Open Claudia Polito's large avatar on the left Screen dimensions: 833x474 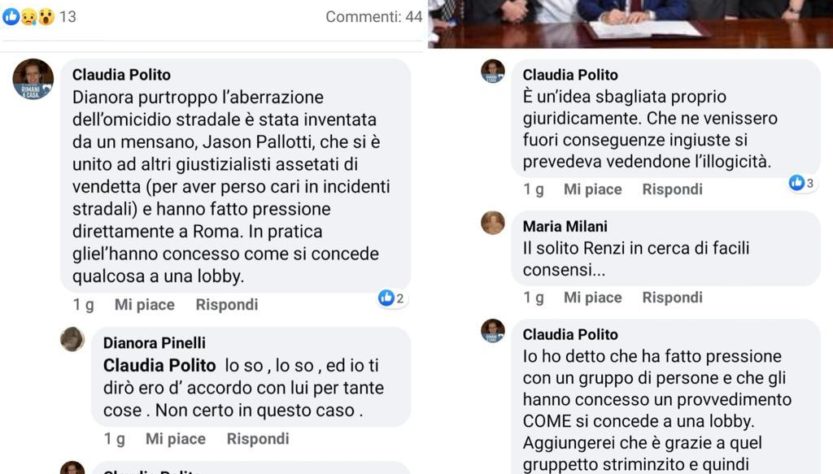coord(33,79)
